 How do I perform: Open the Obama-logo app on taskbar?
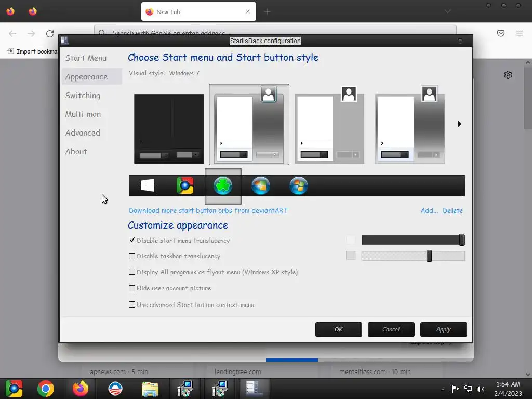pyautogui.click(x=115, y=389)
